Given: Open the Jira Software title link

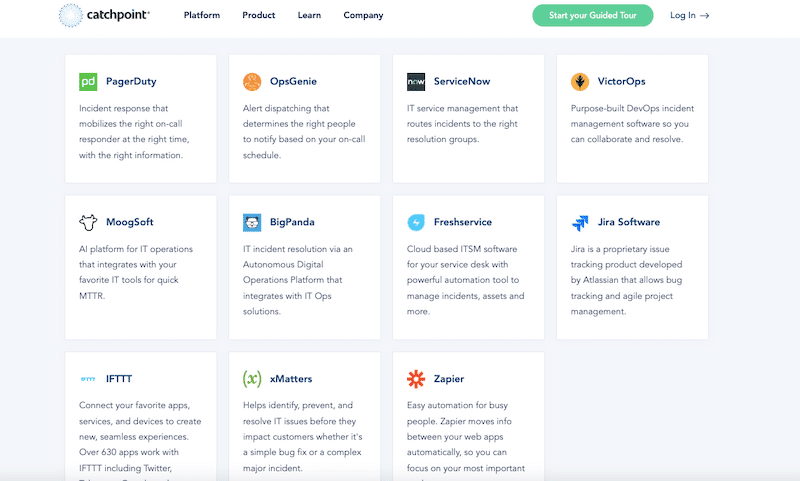Looking at the screenshot, I should pos(629,222).
